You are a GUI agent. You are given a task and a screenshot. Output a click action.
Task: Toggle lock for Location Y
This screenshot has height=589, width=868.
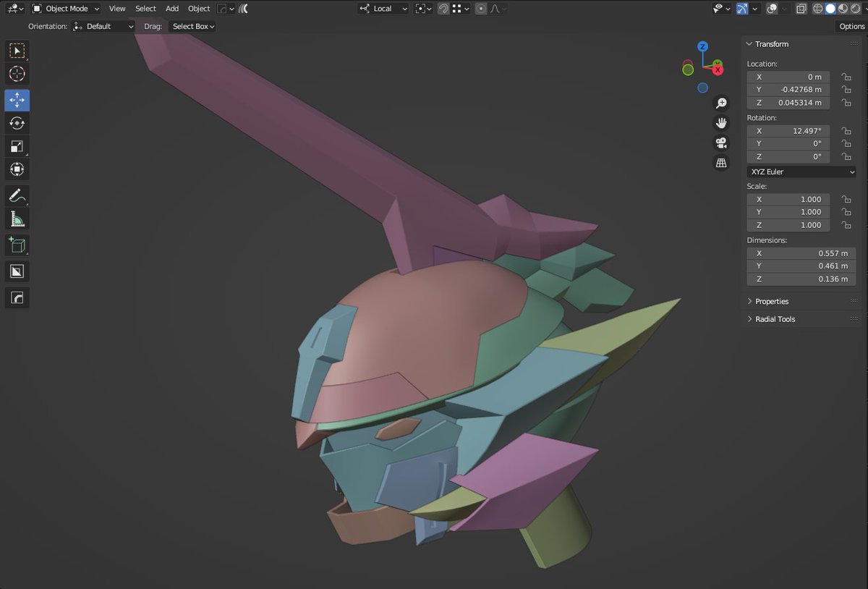click(845, 90)
